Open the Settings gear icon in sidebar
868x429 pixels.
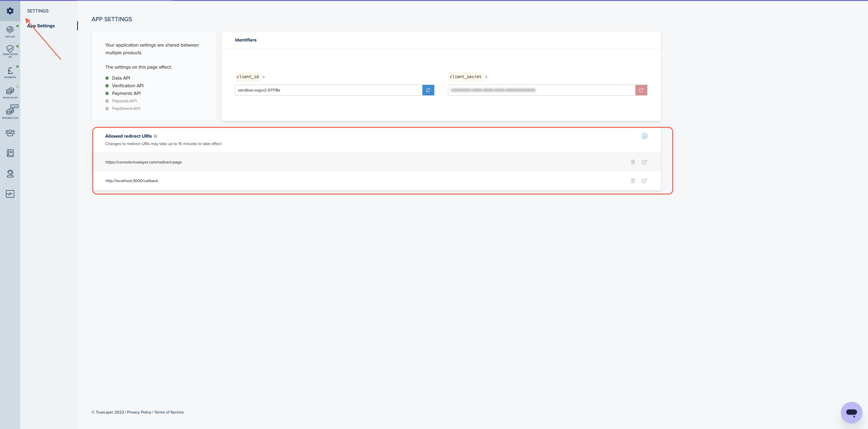tap(10, 11)
